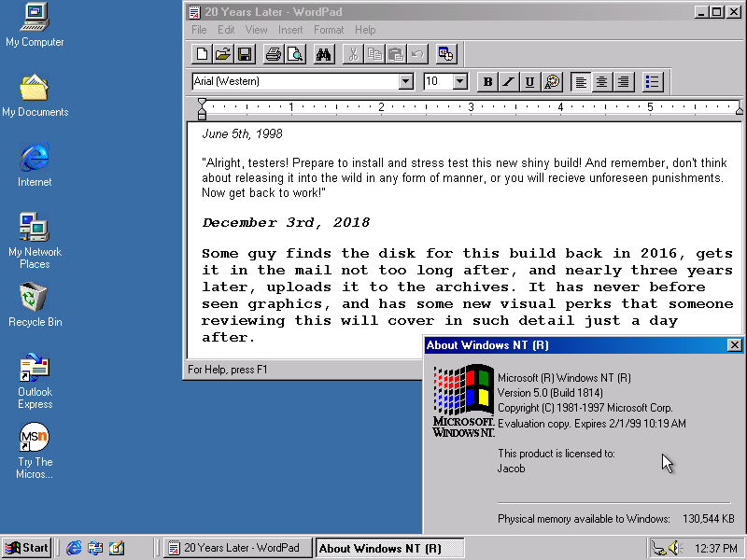The image size is (747, 560).
Task: Click the network tray icon
Action: [x=658, y=548]
